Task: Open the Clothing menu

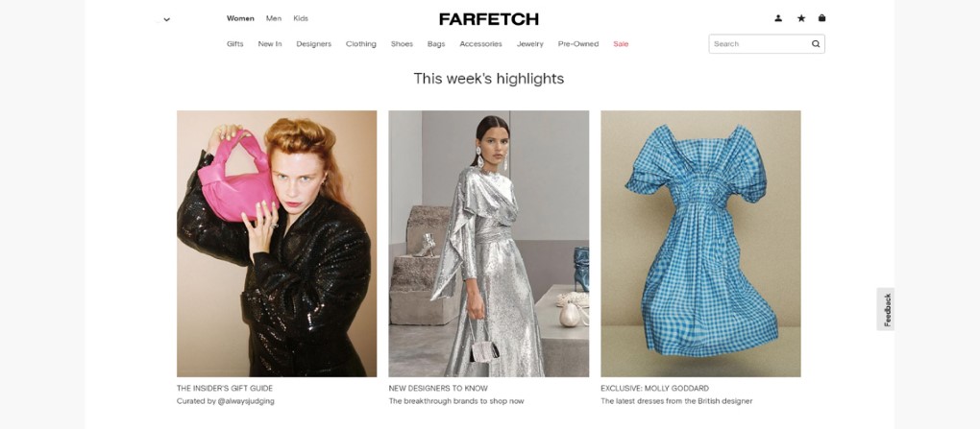Action: point(361,44)
